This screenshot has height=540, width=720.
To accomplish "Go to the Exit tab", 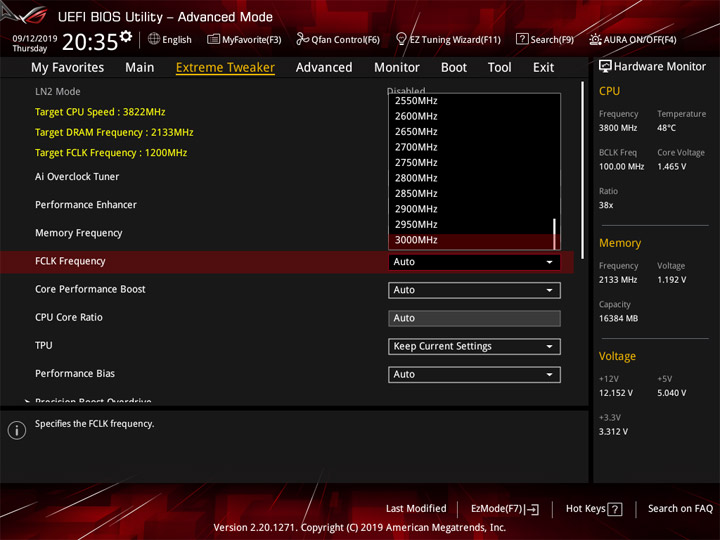I will pyautogui.click(x=543, y=68).
